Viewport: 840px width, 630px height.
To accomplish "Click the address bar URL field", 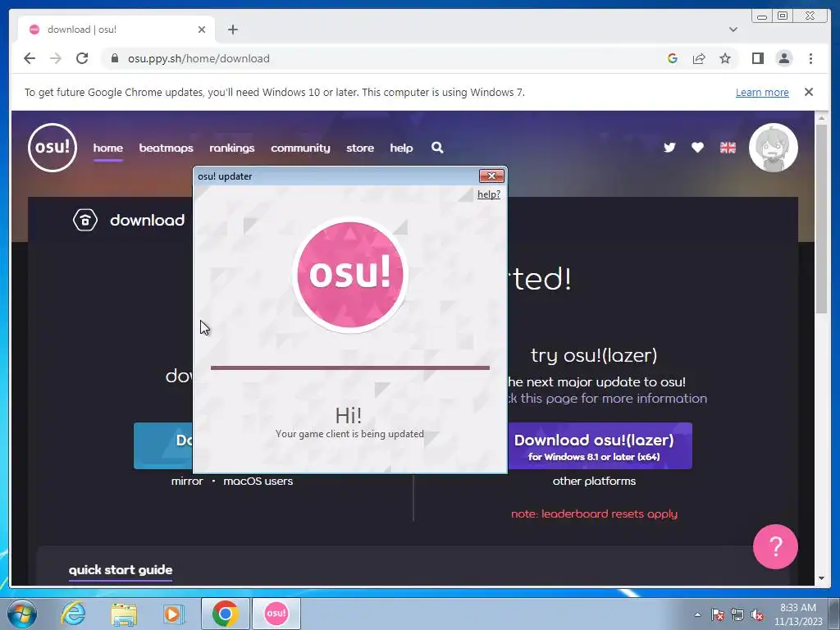I will (386, 58).
